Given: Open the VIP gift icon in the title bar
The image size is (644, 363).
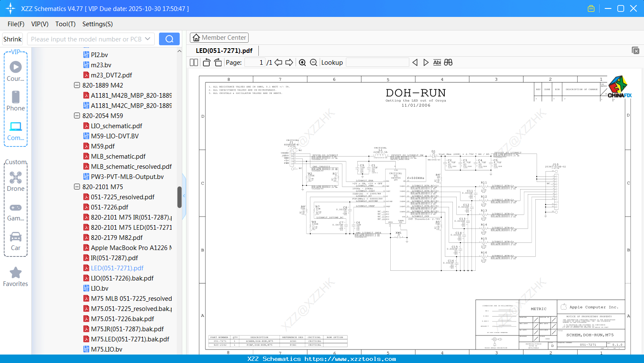Looking at the screenshot, I should [x=591, y=8].
